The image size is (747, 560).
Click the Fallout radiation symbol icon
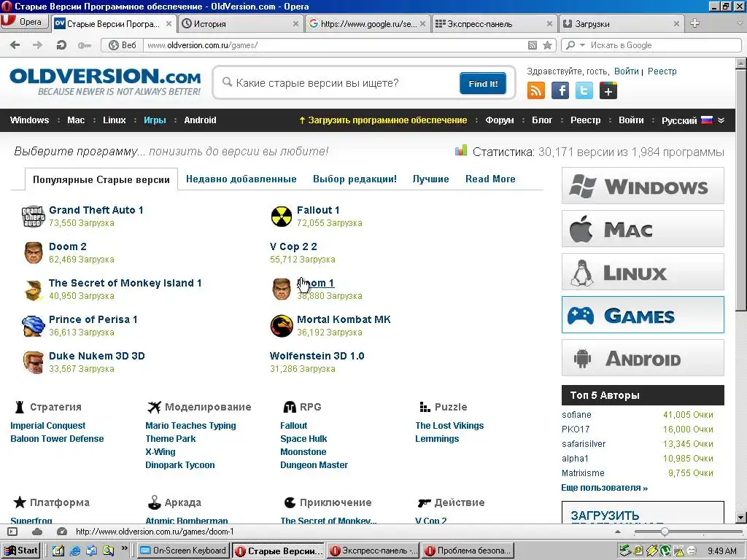282,216
